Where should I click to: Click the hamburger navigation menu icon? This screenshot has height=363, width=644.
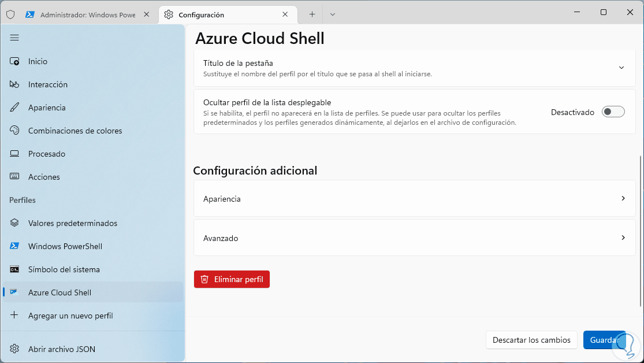pyautogui.click(x=14, y=38)
